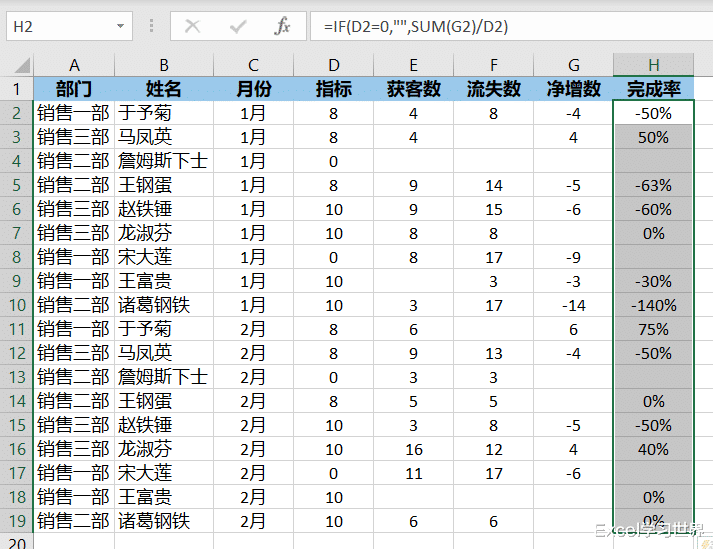Select the name 龙淑芬 in row 7
This screenshot has height=549, width=713.
click(x=164, y=233)
